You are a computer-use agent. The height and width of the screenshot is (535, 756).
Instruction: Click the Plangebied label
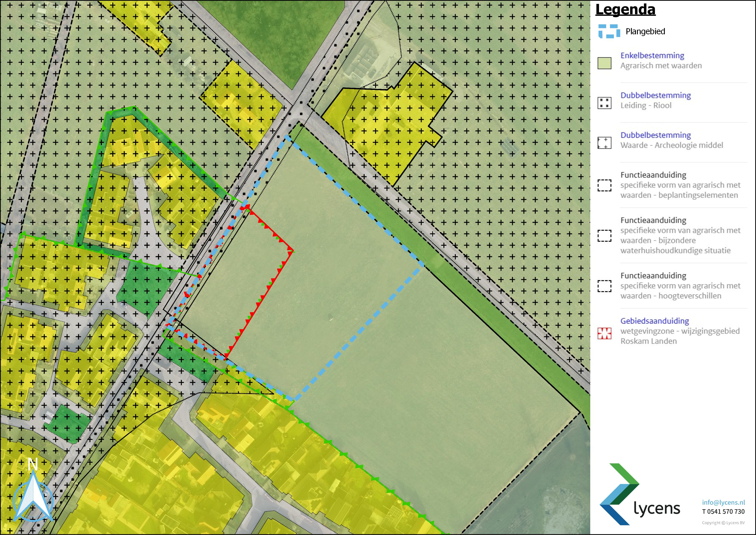pos(645,32)
